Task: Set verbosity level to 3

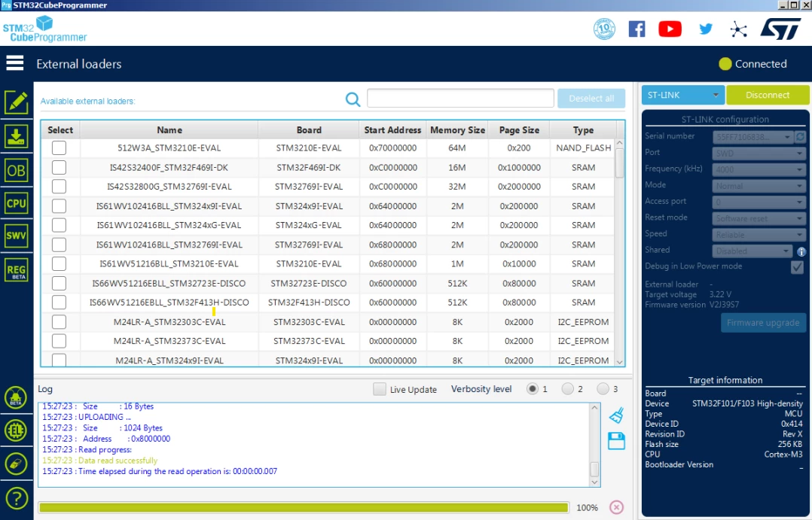Action: [603, 388]
